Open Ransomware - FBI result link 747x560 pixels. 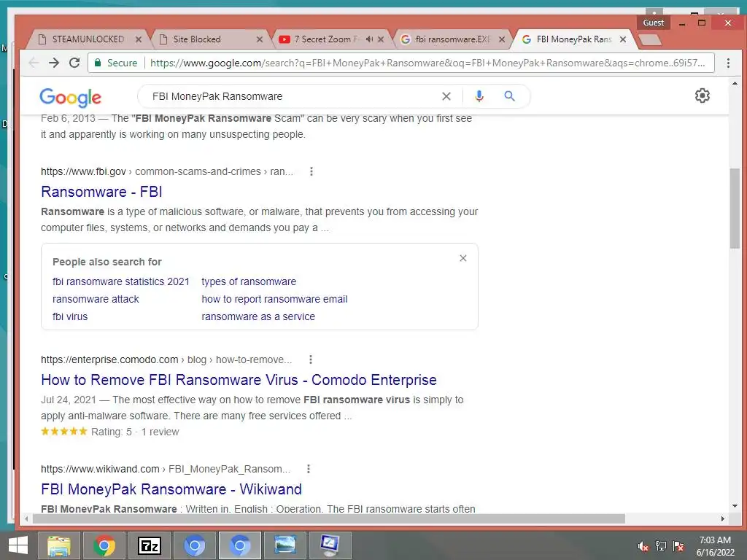click(101, 192)
